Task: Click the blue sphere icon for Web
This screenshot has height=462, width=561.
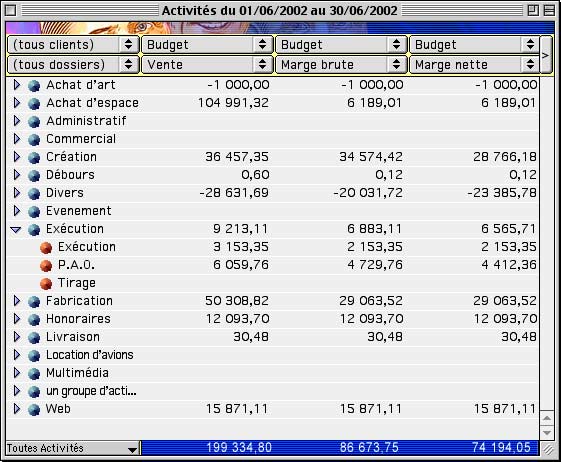Action: tap(34, 410)
